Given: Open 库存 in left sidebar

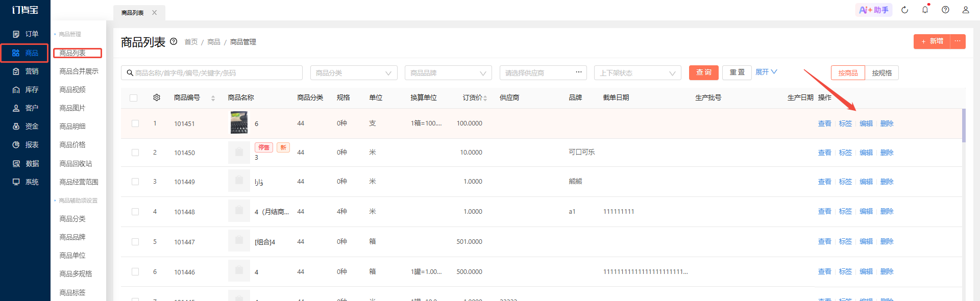Looking at the screenshot, I should point(26,90).
